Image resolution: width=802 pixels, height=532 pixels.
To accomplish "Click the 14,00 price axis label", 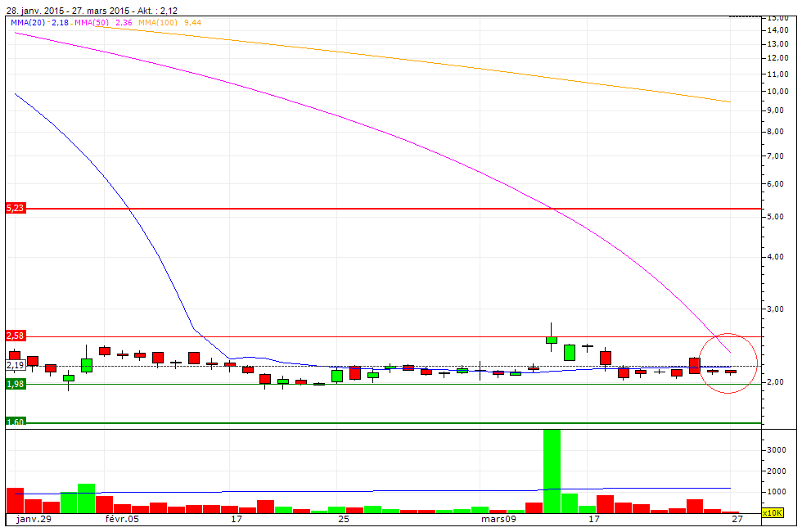I will click(777, 30).
